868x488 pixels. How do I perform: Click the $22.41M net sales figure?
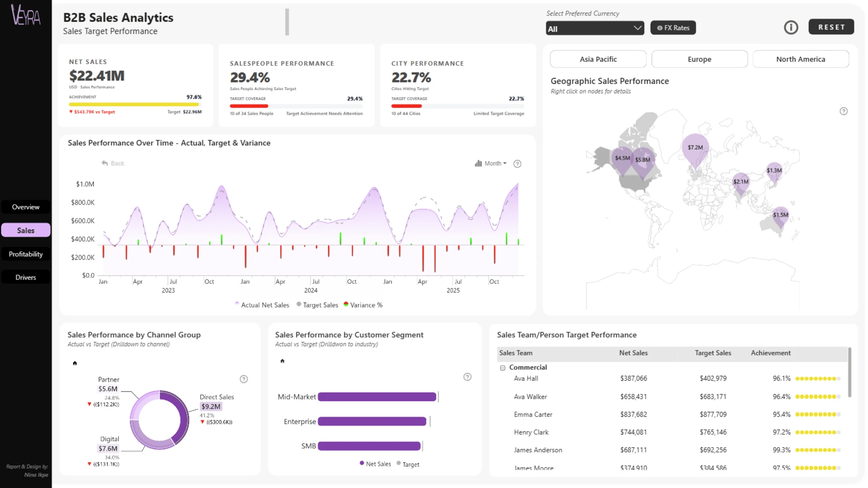coord(97,76)
